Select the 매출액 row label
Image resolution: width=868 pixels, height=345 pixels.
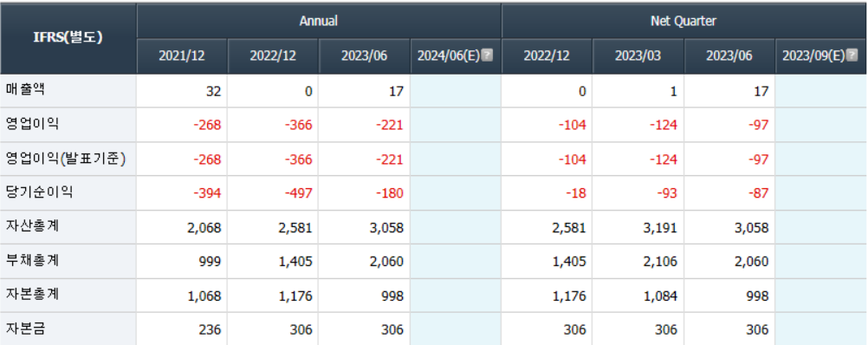tap(25, 89)
